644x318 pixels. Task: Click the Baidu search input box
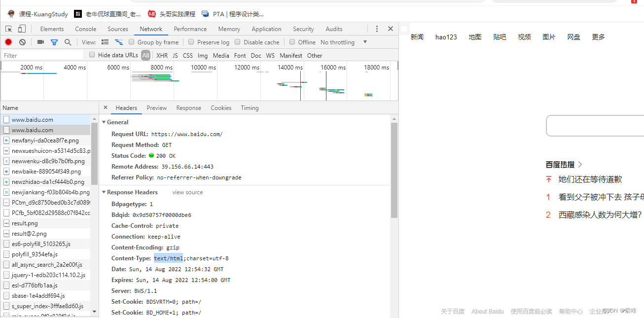[x=595, y=126]
